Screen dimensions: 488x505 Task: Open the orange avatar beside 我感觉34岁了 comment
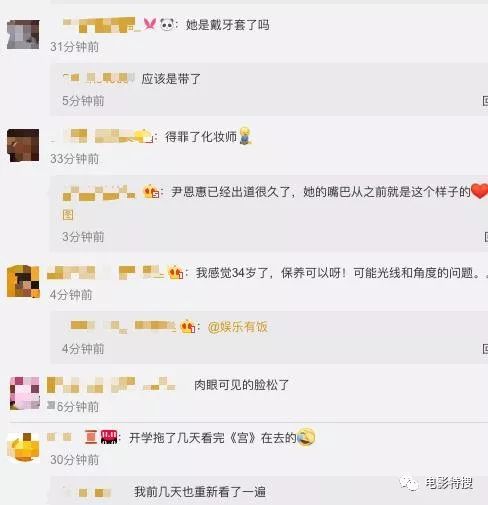pos(23,281)
